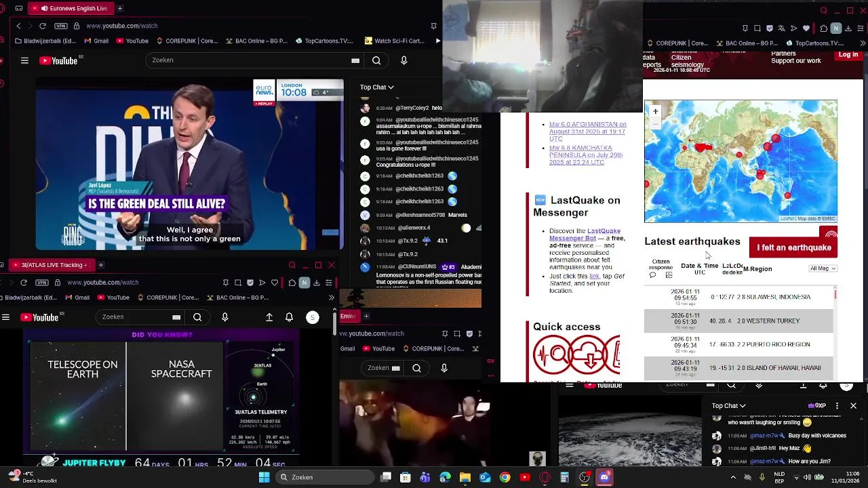Open extensions cube in 3I/ATLAS window
The height and width of the screenshot is (488, 868).
click(292, 283)
